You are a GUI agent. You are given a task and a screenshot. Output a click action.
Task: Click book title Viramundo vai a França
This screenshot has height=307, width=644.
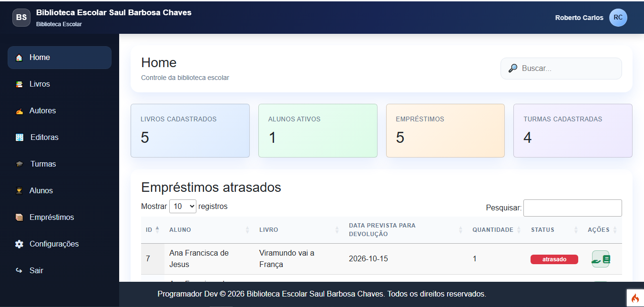click(287, 259)
